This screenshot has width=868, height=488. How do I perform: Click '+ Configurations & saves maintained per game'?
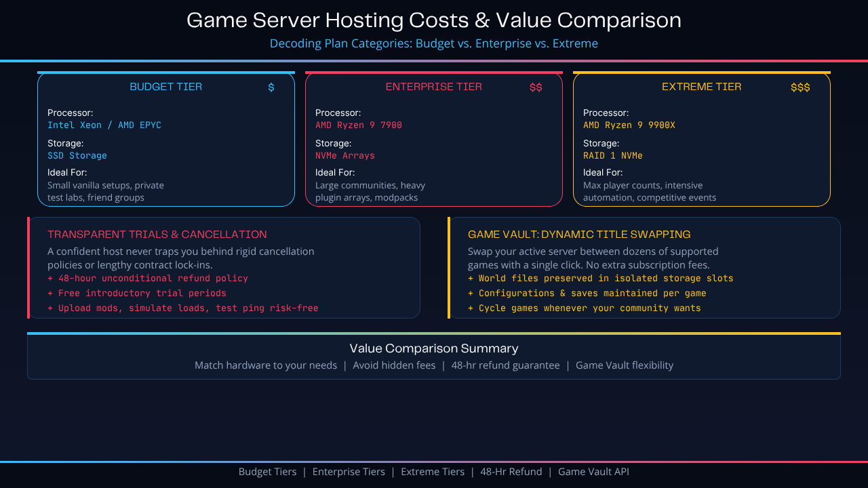pyautogui.click(x=587, y=293)
